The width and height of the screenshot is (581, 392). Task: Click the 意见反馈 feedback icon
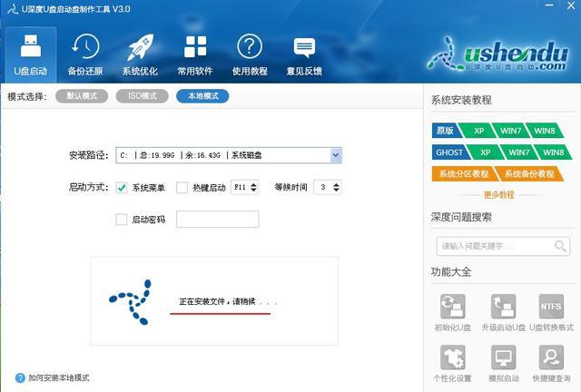303,54
